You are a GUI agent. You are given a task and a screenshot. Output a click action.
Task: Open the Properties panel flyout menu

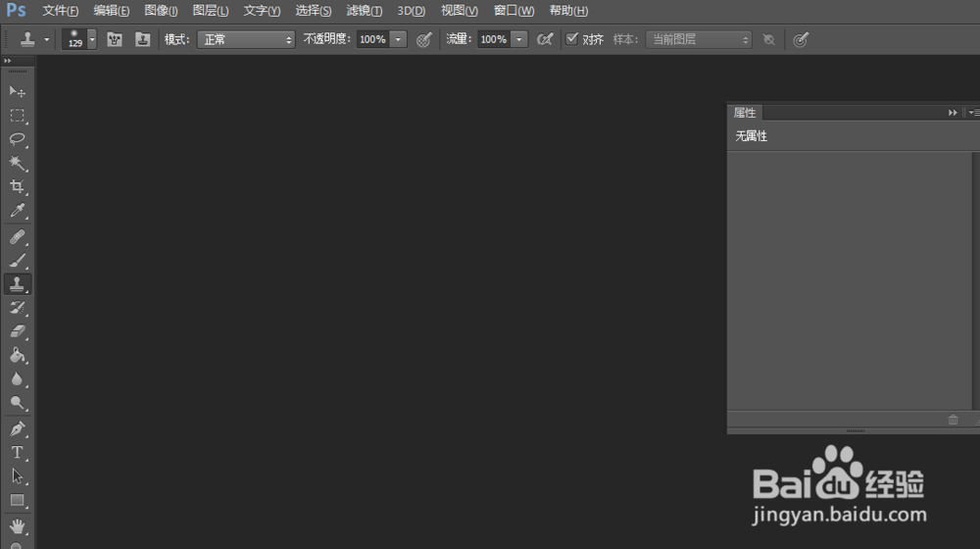tap(973, 113)
